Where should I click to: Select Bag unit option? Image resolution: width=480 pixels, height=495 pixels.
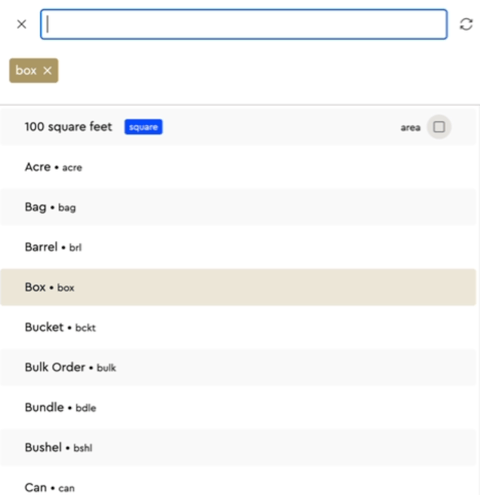coord(238,207)
